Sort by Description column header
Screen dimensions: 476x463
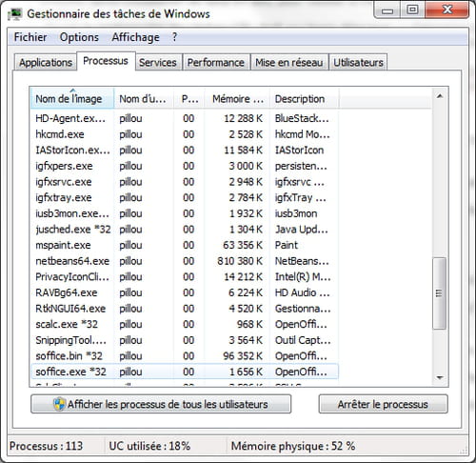[304, 99]
